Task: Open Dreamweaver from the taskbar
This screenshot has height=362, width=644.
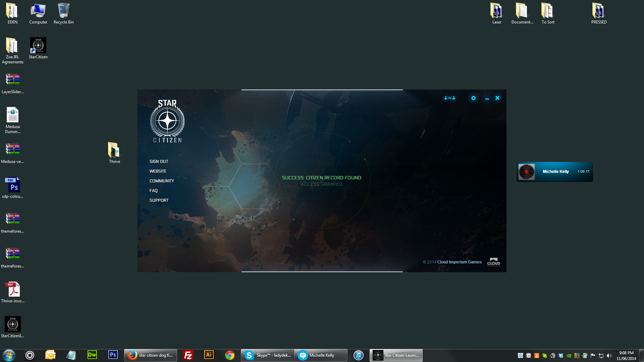Action: click(92, 355)
